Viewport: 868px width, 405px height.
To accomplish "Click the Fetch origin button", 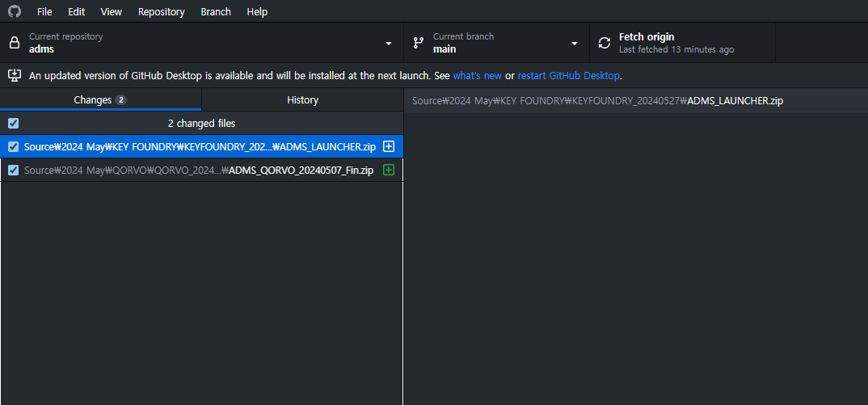I will [x=683, y=43].
